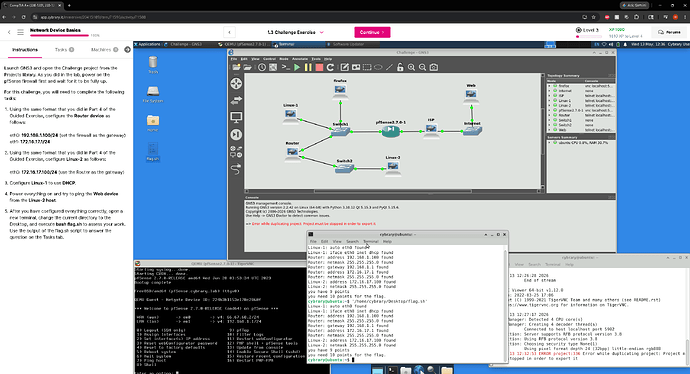
Task: Select the Draw ellipse tool
Action: pyautogui.click(x=378, y=67)
